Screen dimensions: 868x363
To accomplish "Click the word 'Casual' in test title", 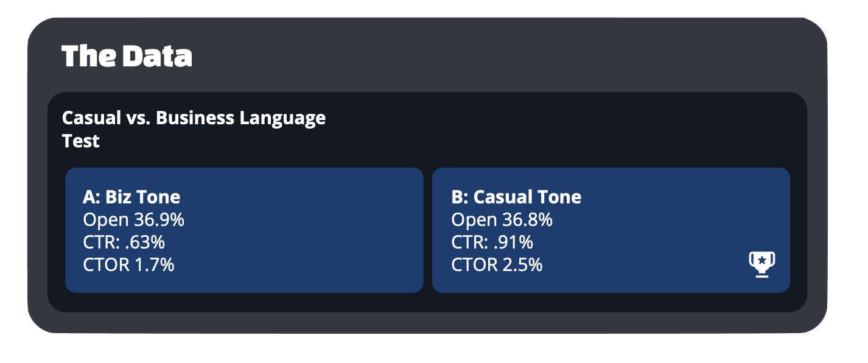I will 91,118.
